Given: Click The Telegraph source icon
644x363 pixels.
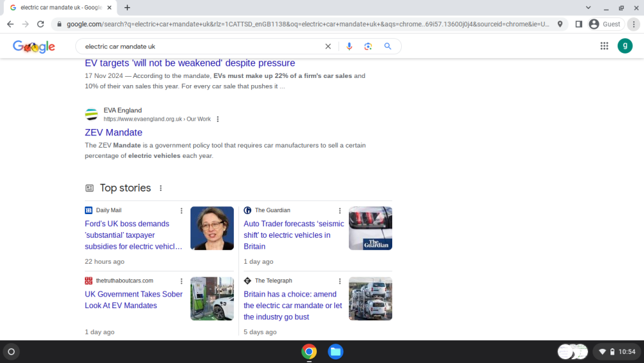Looking at the screenshot, I should (x=247, y=280).
